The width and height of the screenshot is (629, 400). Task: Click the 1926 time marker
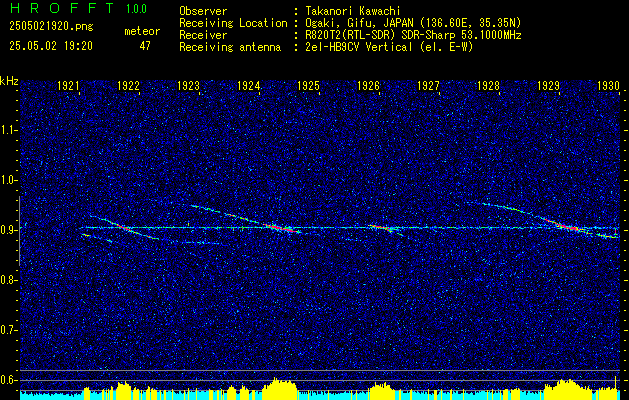tap(369, 86)
